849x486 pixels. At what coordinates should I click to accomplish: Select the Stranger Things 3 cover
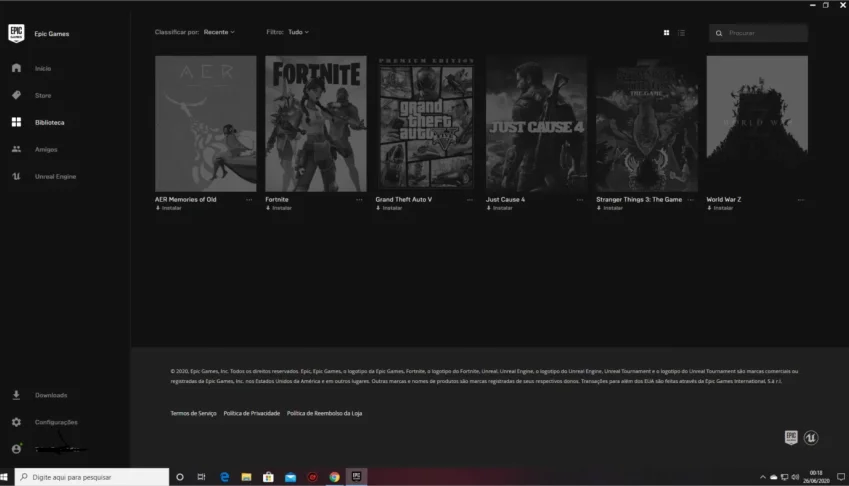coord(647,123)
